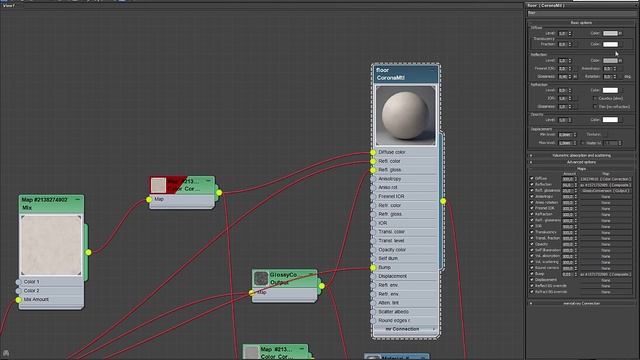Toggle the Opacity map checkbox
Image resolution: width=640 pixels, height=360 pixels.
[531, 244]
